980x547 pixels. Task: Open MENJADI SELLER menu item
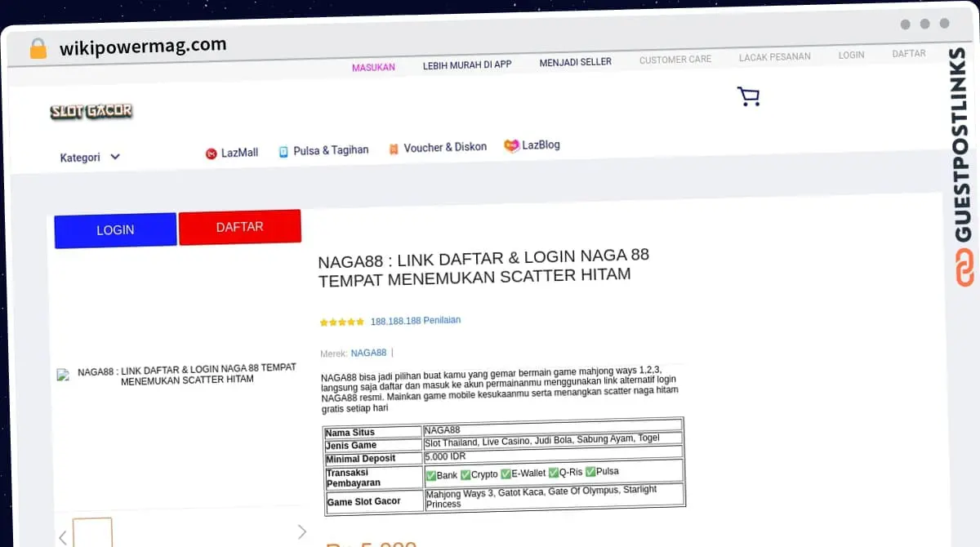[x=575, y=62]
